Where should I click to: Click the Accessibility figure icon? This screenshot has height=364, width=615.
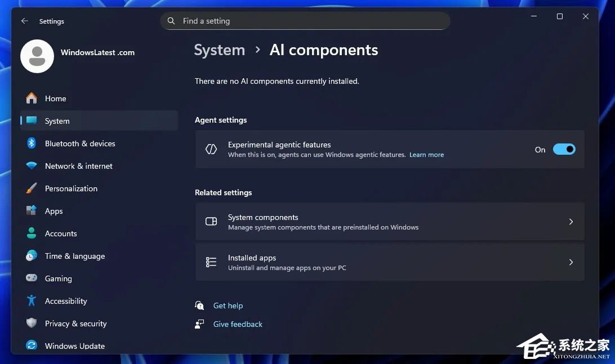tap(32, 301)
